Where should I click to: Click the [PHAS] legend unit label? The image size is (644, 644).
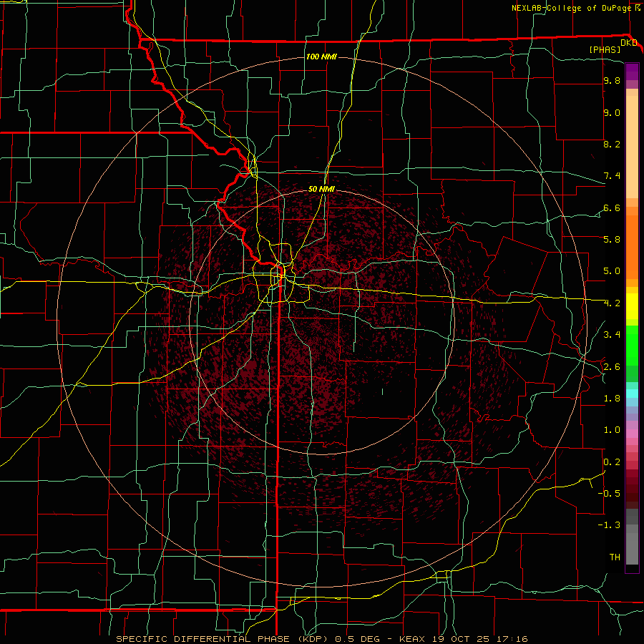click(605, 50)
